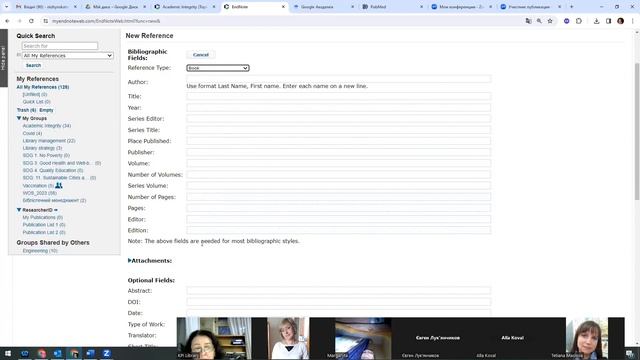Open the WOS_2023 group
Viewport: 640px width, 360px height.
pos(40,193)
